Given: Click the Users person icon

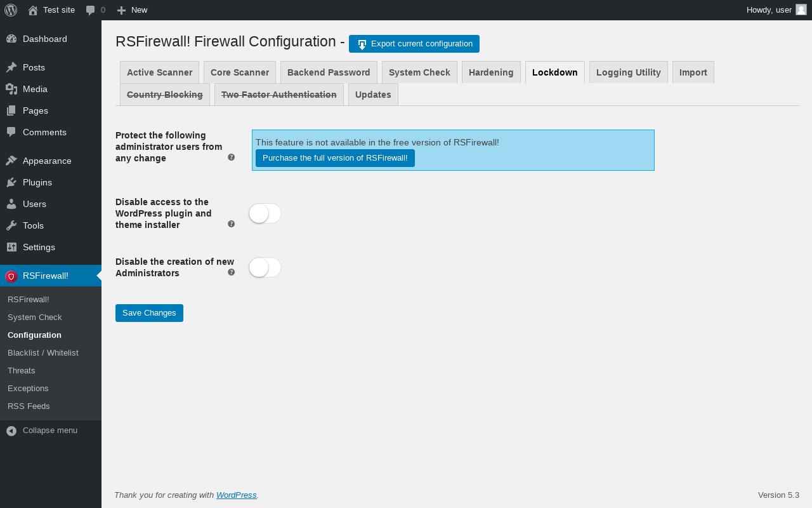Looking at the screenshot, I should tap(11, 204).
